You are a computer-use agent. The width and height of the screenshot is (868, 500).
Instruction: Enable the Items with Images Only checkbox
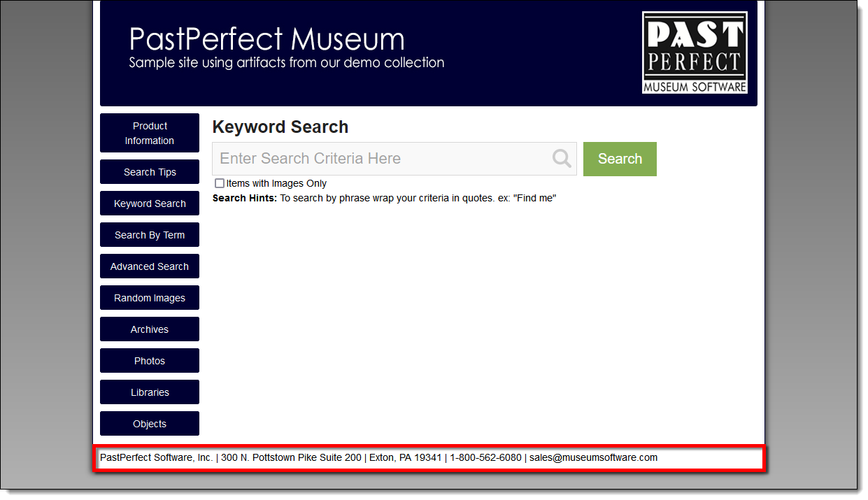point(220,183)
